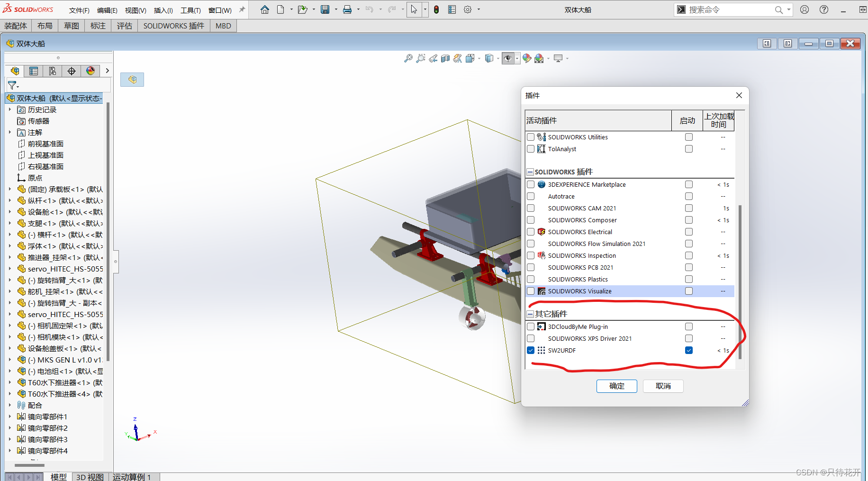Open the 工具(T) menu
Viewport: 868px width, 481px height.
190,10
